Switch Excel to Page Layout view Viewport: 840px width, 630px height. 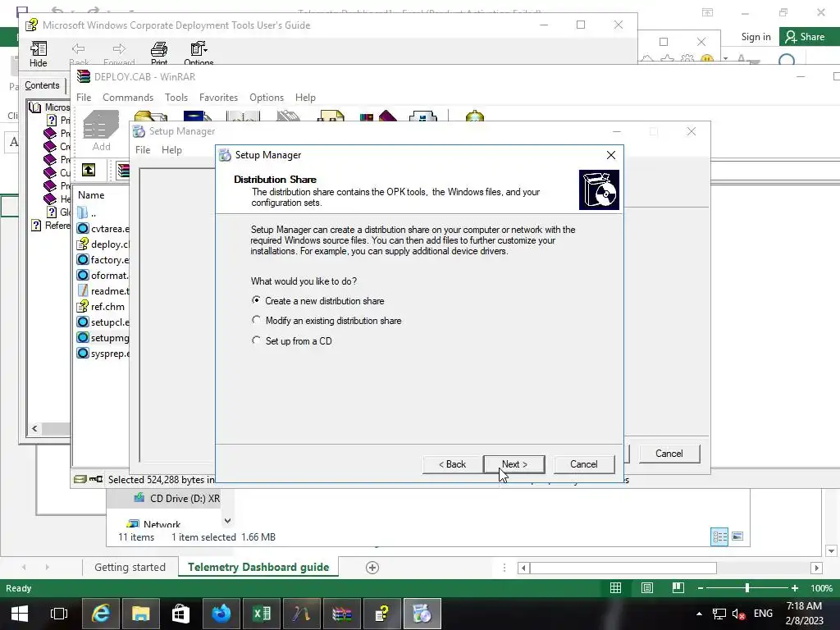coord(647,587)
